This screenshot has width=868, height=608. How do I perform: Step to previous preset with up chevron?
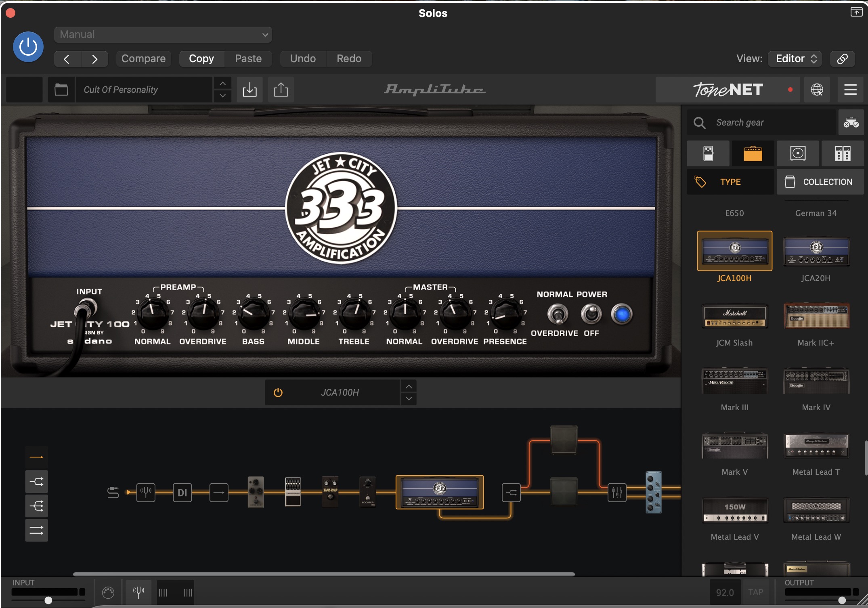tap(222, 84)
